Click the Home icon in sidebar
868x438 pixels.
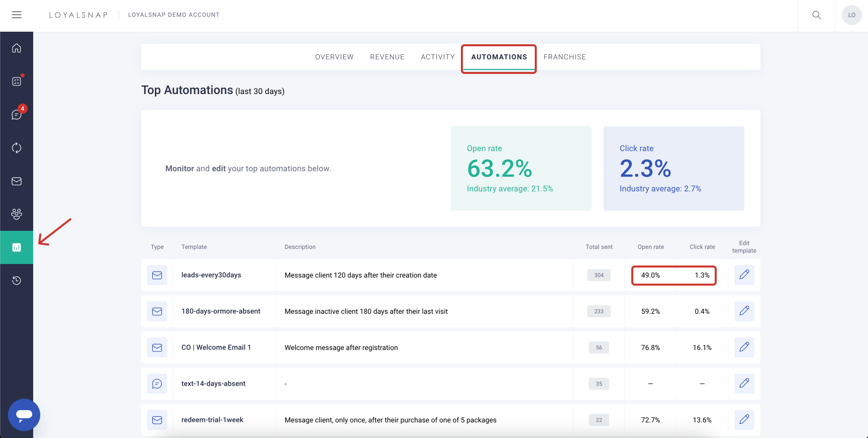17,48
